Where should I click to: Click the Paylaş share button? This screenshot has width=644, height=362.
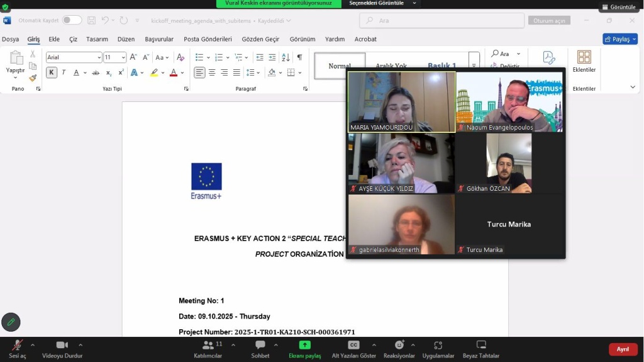(x=619, y=39)
